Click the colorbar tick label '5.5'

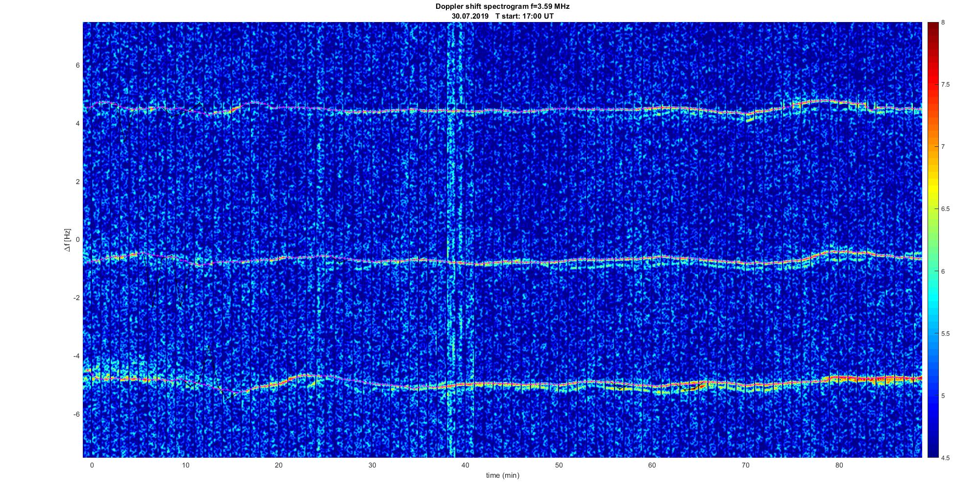[x=945, y=334]
